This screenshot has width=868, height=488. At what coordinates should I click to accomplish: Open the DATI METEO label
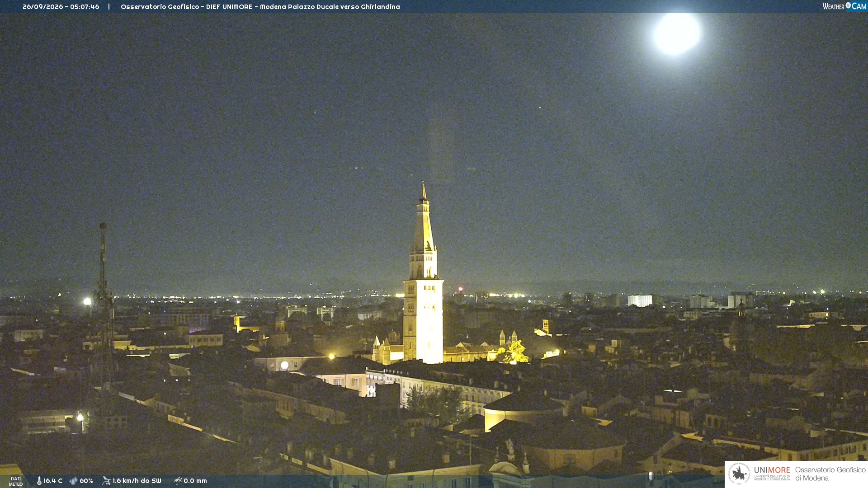[16, 481]
